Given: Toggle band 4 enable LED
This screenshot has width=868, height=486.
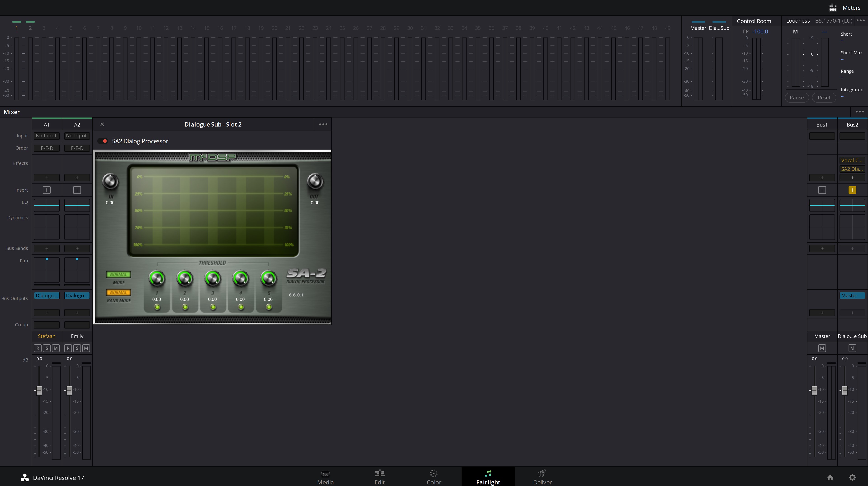Looking at the screenshot, I should [241, 307].
